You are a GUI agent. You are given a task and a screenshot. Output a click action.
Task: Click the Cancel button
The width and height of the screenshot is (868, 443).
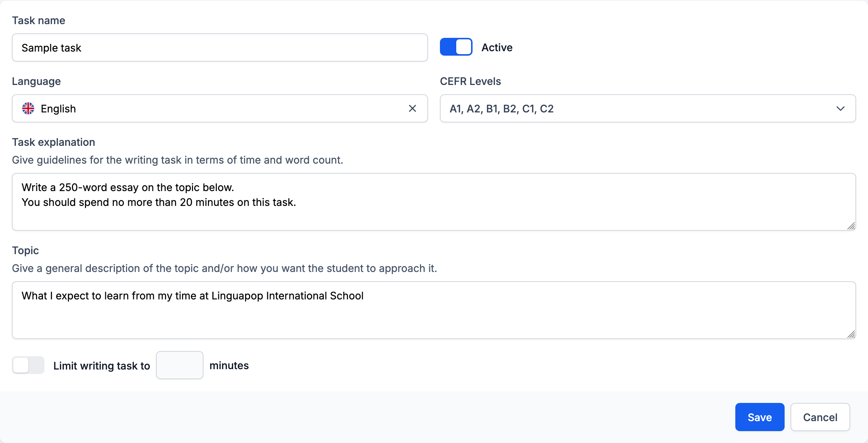[820, 417]
